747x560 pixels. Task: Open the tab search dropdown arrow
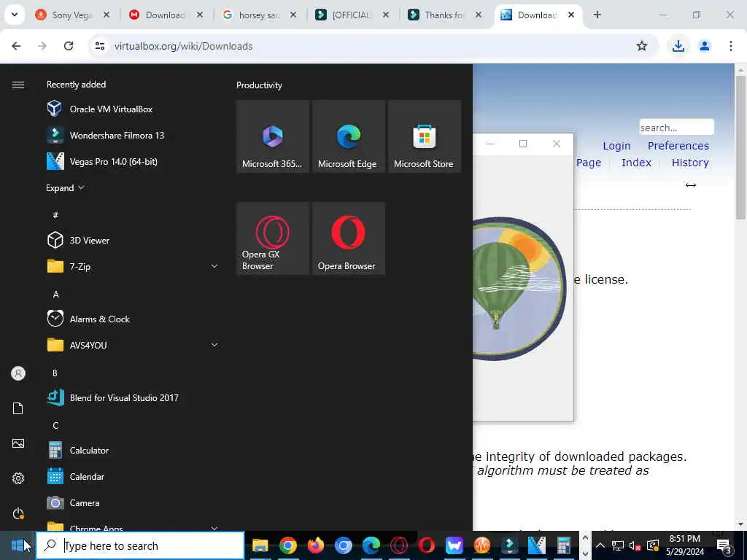coord(15,15)
